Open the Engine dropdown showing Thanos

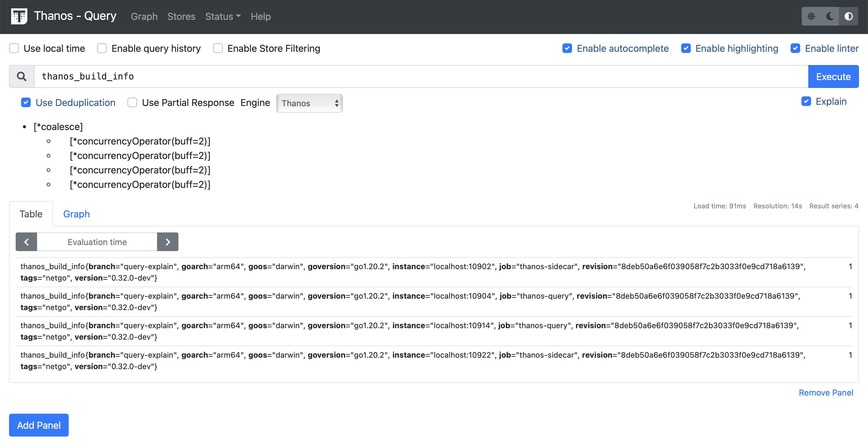click(309, 103)
